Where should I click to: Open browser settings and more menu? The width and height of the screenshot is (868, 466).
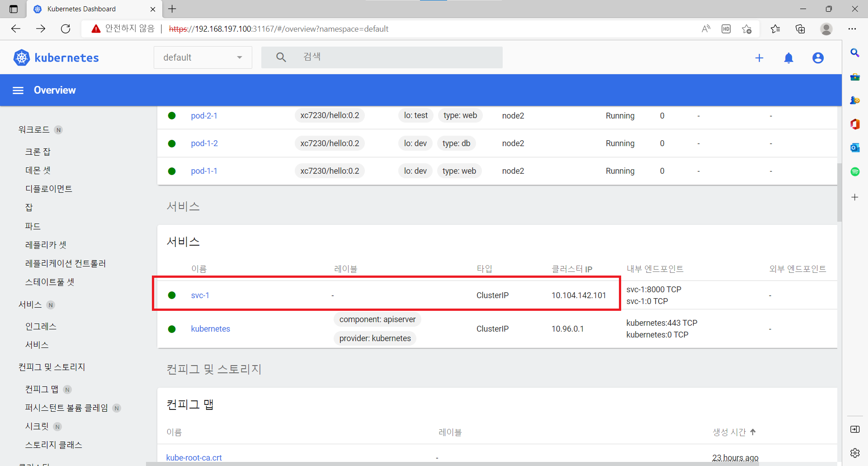click(x=852, y=29)
